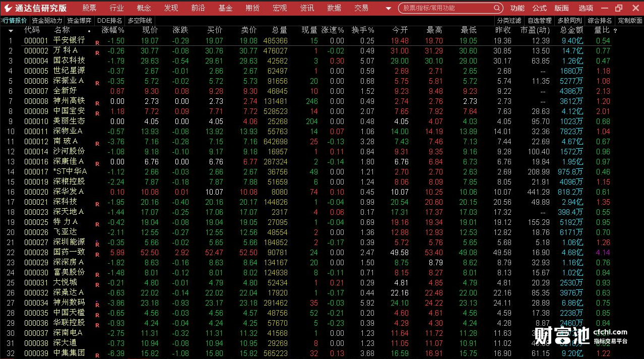Click the R marker next to 平安银行
The height and width of the screenshot is (359, 644).
click(97, 43)
